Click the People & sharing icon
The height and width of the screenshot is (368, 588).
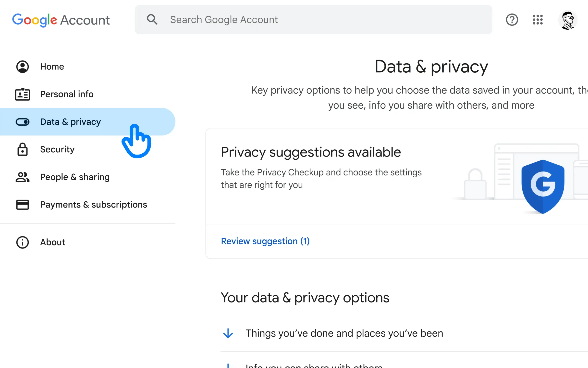tap(22, 176)
